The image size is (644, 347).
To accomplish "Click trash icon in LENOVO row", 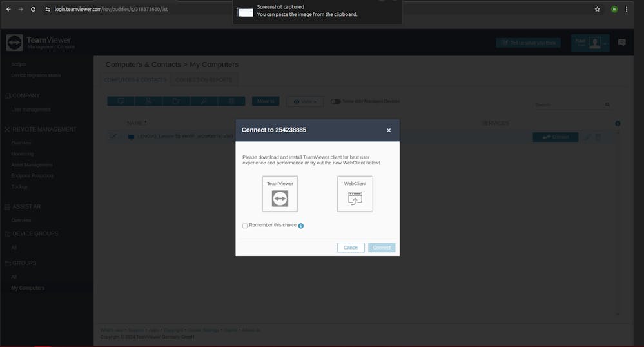I will (x=598, y=137).
